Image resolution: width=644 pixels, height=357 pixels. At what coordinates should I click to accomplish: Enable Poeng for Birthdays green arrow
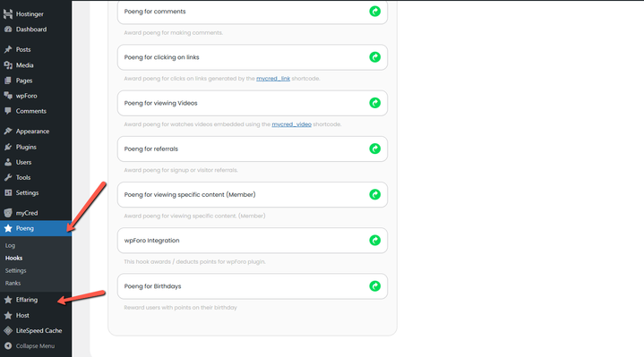[374, 286]
